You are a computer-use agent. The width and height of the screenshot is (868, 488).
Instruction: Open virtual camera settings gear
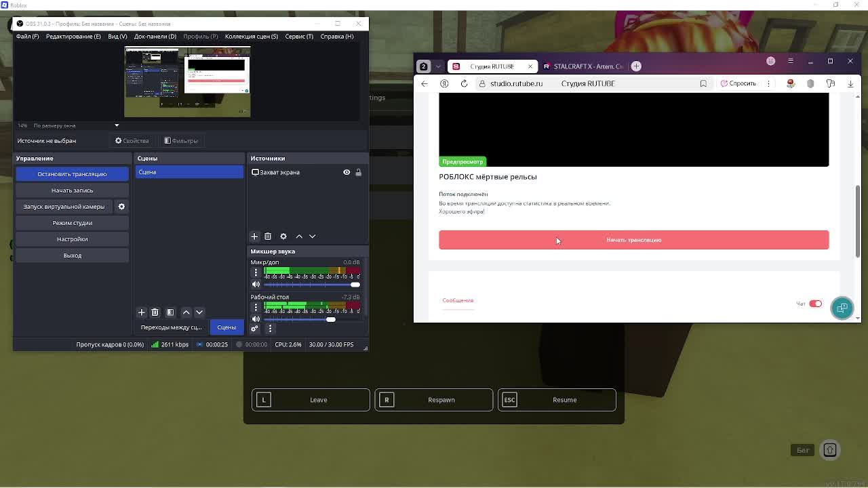pyautogui.click(x=121, y=207)
